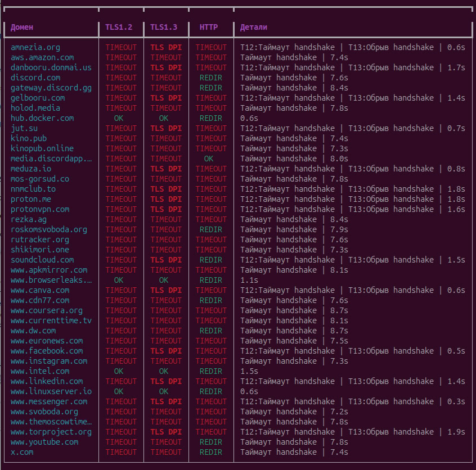The height and width of the screenshot is (470, 476).
Task: Select the HTTP column header
Action: [209, 28]
